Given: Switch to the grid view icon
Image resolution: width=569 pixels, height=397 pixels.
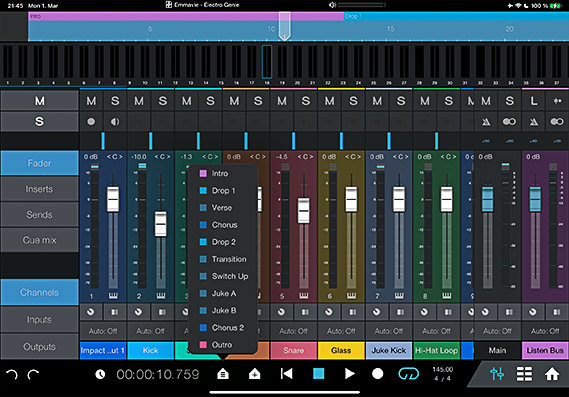Looking at the screenshot, I should pos(524,374).
